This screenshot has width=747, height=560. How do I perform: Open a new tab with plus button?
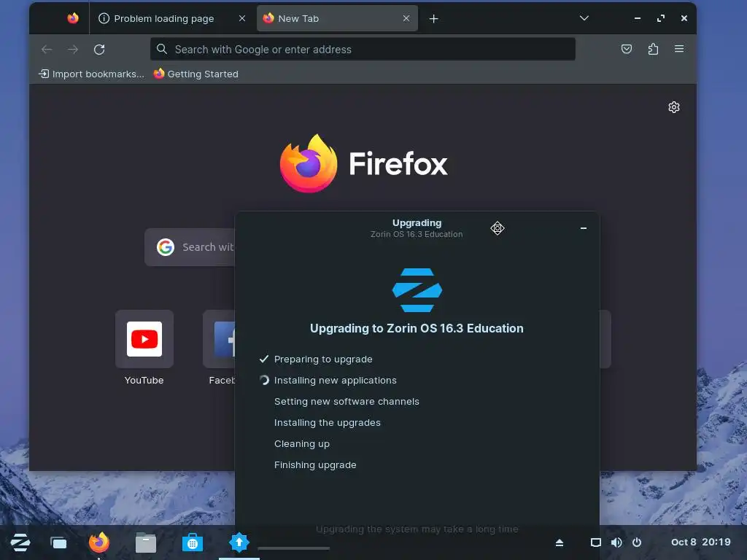pyautogui.click(x=433, y=18)
